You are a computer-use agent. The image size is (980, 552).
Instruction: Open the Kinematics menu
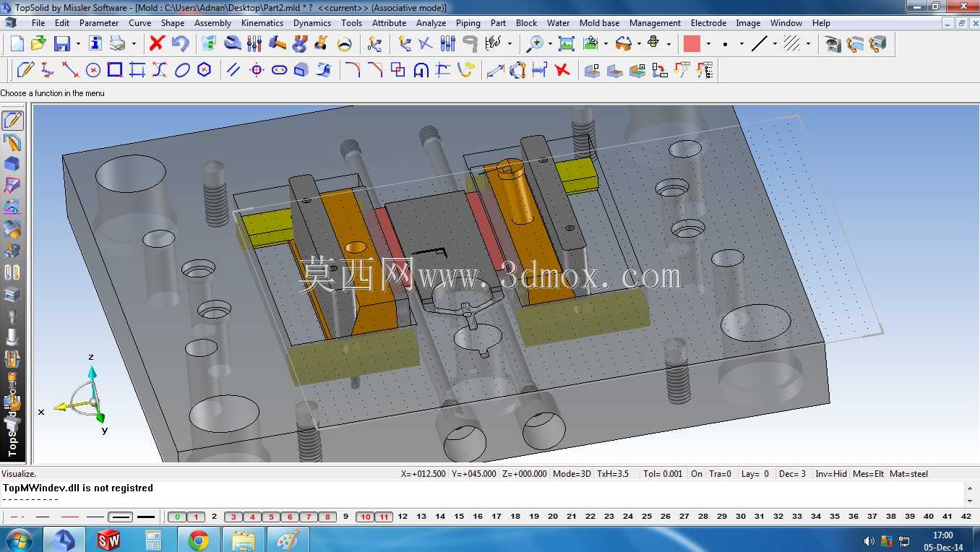tap(262, 23)
